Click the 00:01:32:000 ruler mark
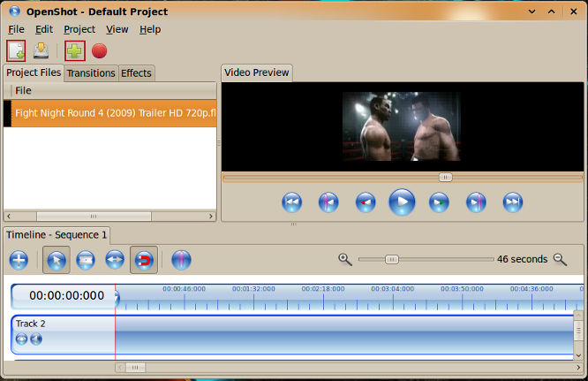 [253, 289]
